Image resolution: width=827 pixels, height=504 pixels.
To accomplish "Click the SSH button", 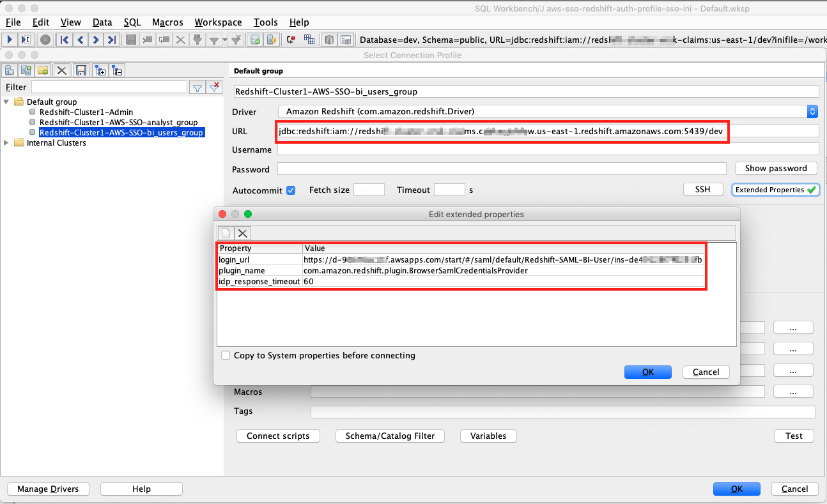I will [x=703, y=190].
